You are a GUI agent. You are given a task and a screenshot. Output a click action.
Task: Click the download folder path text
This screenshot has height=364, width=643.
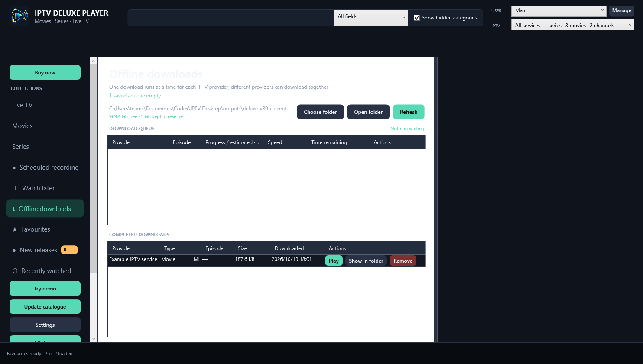coord(201,109)
